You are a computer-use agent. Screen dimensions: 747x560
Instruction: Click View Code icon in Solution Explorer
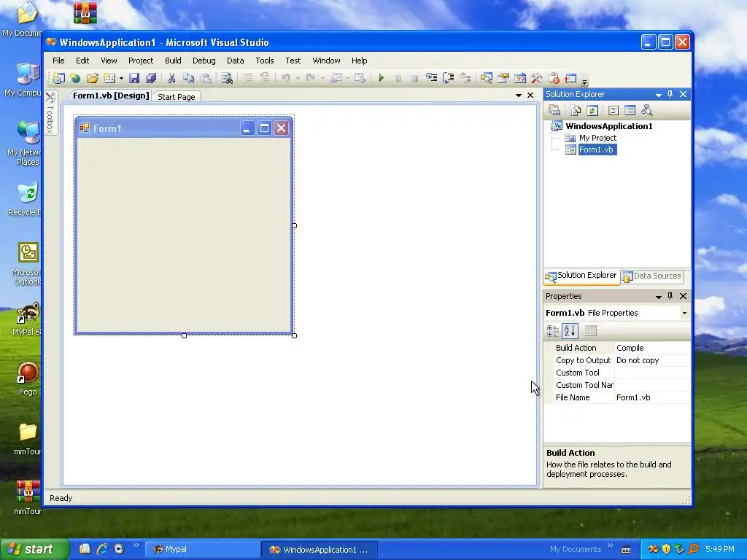[614, 111]
